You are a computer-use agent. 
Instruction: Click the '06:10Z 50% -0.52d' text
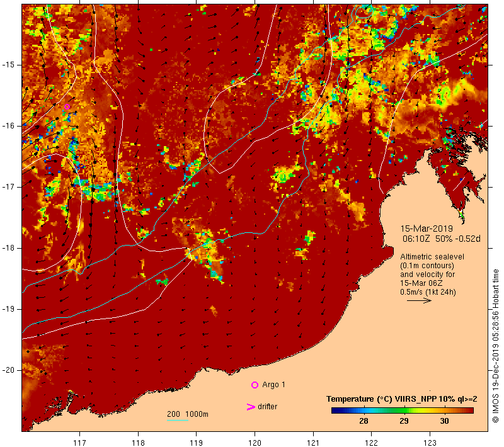pos(442,239)
